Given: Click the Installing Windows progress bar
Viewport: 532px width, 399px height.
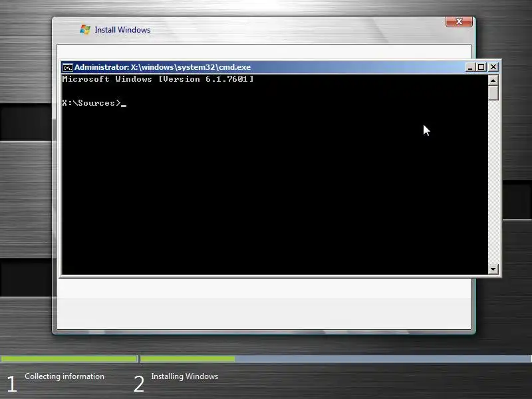Looking at the screenshot, I should click(x=336, y=358).
